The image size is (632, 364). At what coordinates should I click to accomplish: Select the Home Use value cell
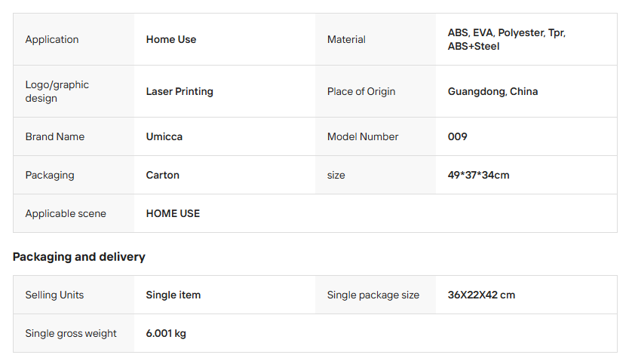click(x=171, y=39)
